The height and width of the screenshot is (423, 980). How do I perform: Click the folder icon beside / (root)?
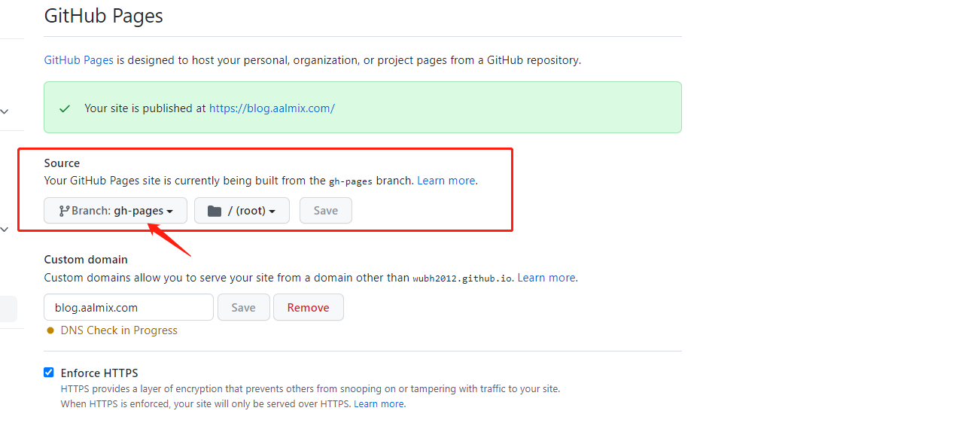tap(215, 211)
